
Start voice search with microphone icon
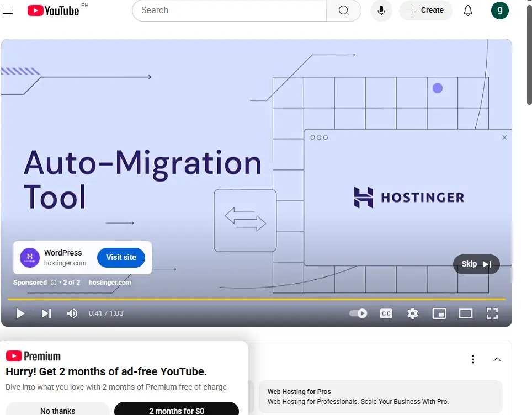(381, 10)
